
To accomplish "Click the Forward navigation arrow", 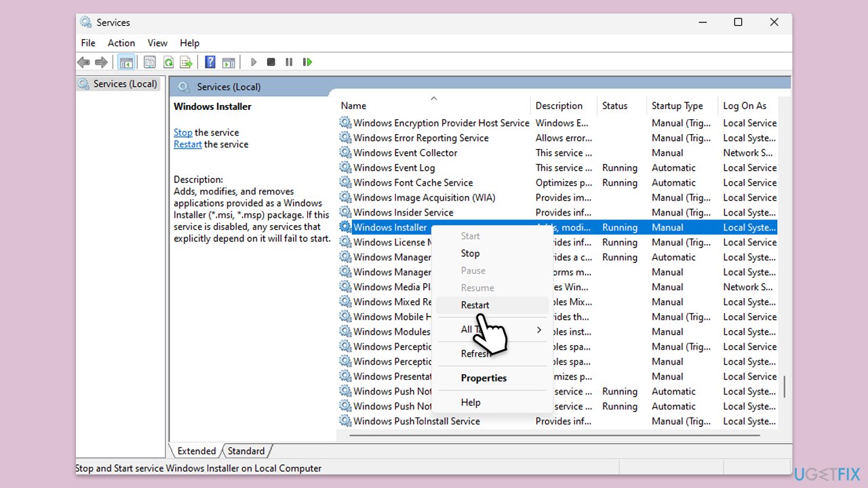I will tap(101, 62).
